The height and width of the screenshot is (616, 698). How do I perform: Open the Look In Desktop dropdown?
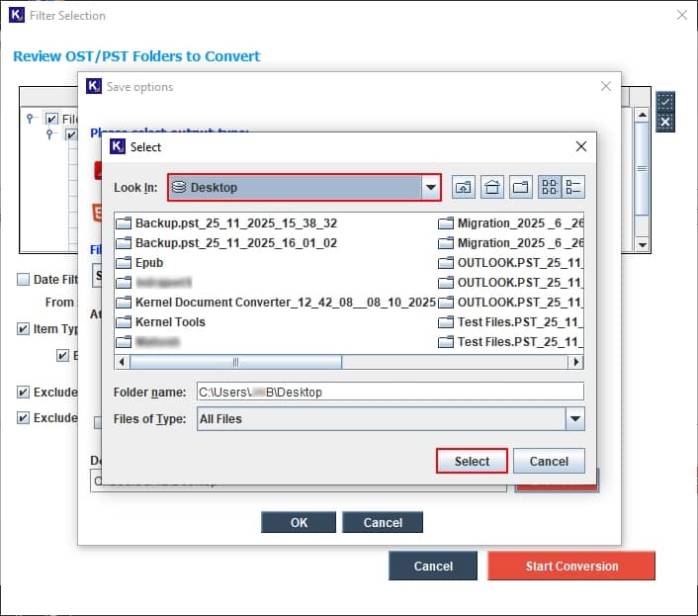[430, 187]
